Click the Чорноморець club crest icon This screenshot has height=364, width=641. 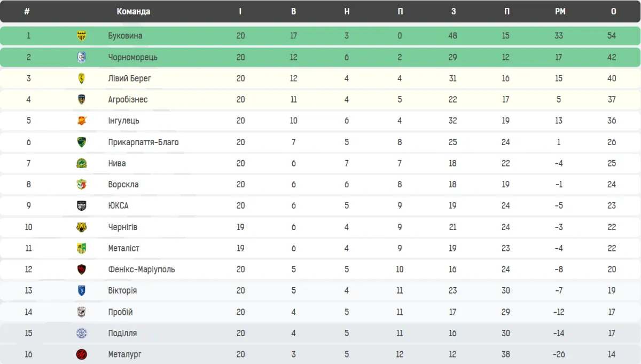pyautogui.click(x=82, y=57)
